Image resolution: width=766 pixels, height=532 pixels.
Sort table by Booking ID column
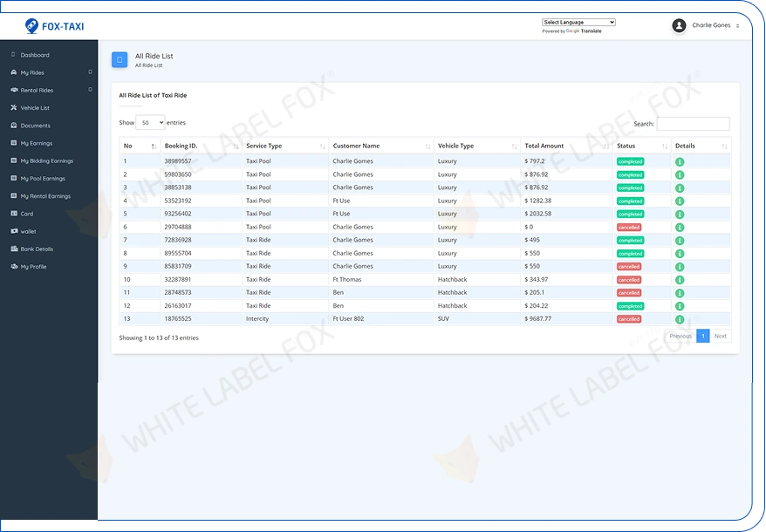coord(202,146)
